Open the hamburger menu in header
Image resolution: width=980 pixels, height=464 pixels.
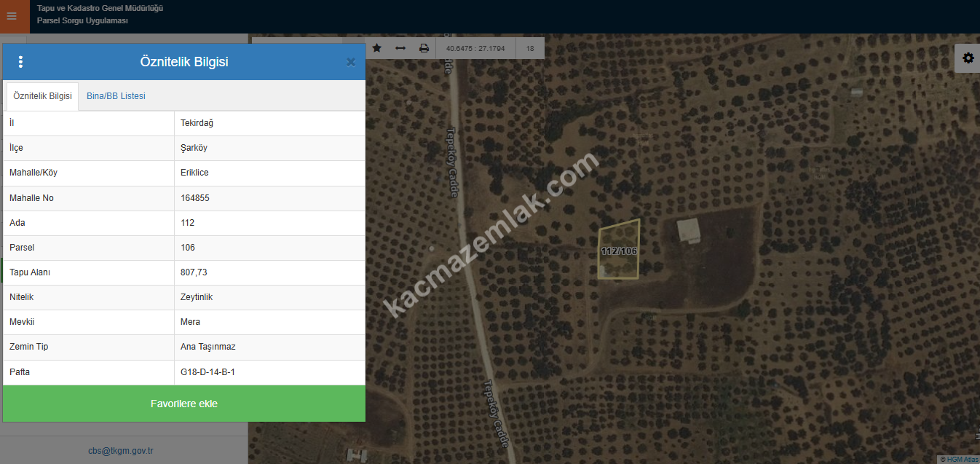point(12,16)
